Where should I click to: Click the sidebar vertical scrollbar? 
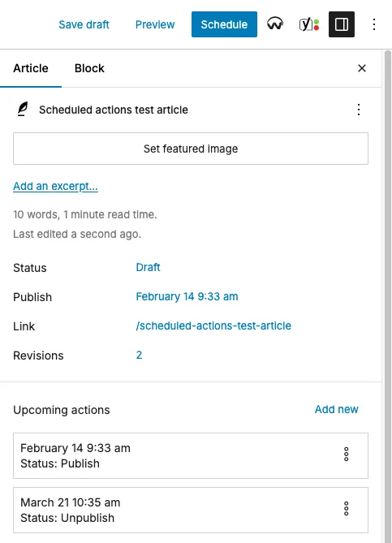tap(388, 296)
